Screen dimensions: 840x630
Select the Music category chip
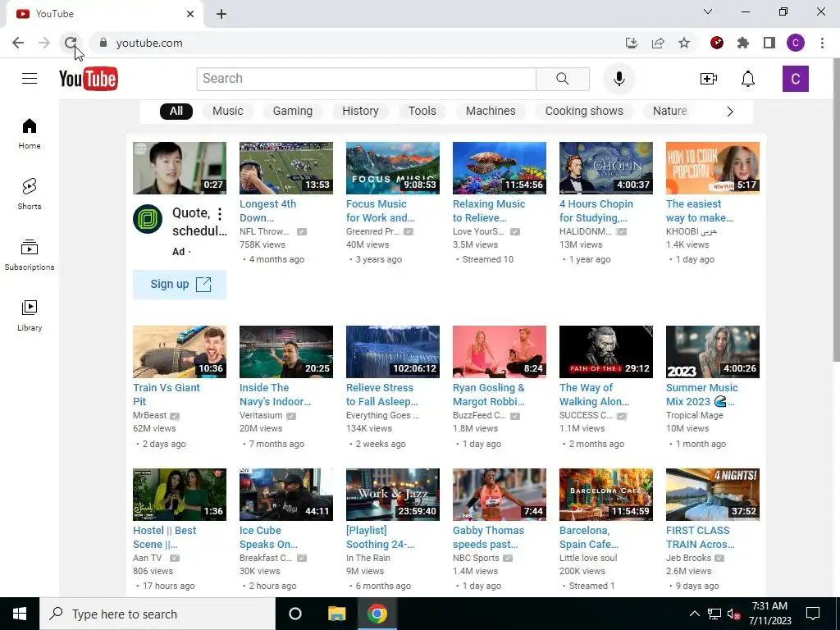[228, 111]
